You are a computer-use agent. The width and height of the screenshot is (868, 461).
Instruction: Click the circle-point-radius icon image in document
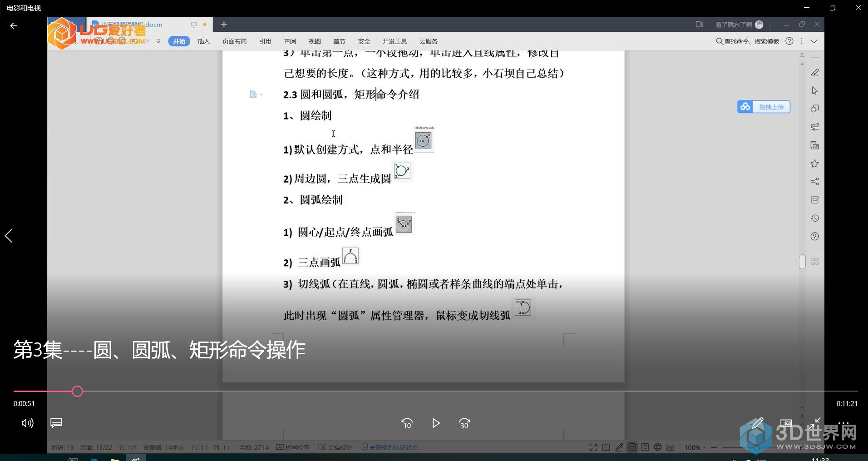coord(424,140)
